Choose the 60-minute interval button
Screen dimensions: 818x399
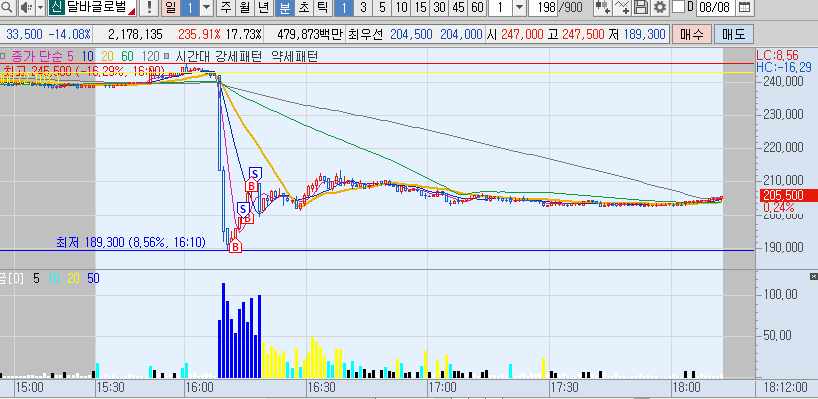point(477,7)
